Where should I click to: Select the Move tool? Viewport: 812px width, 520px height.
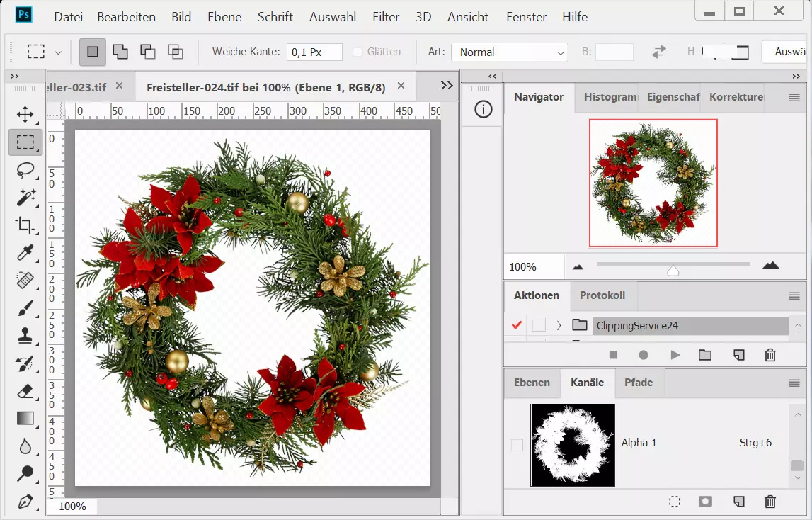(x=25, y=115)
